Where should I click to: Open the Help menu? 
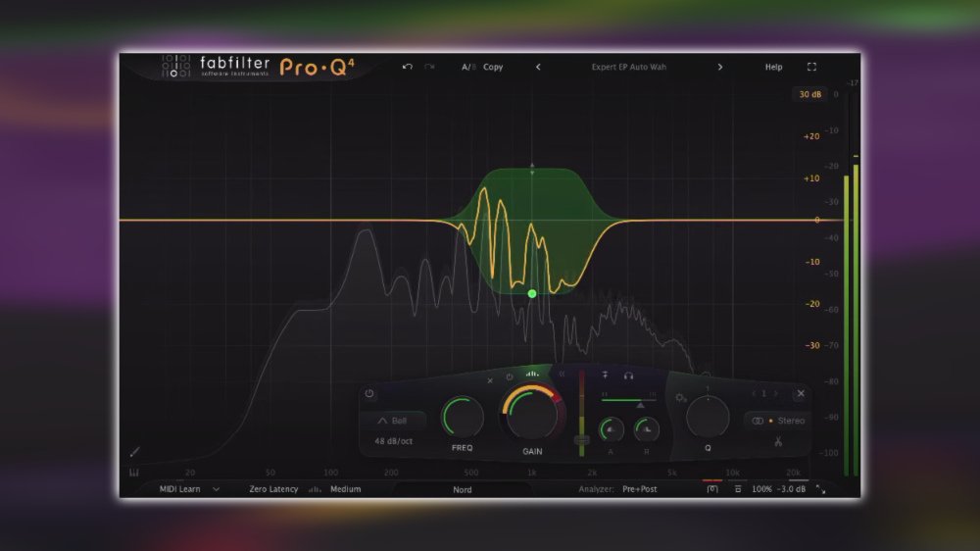point(774,67)
